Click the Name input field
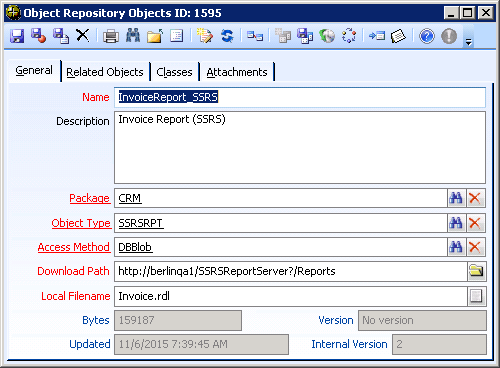Image resolution: width=500 pixels, height=368 pixels. pyautogui.click(x=300, y=97)
